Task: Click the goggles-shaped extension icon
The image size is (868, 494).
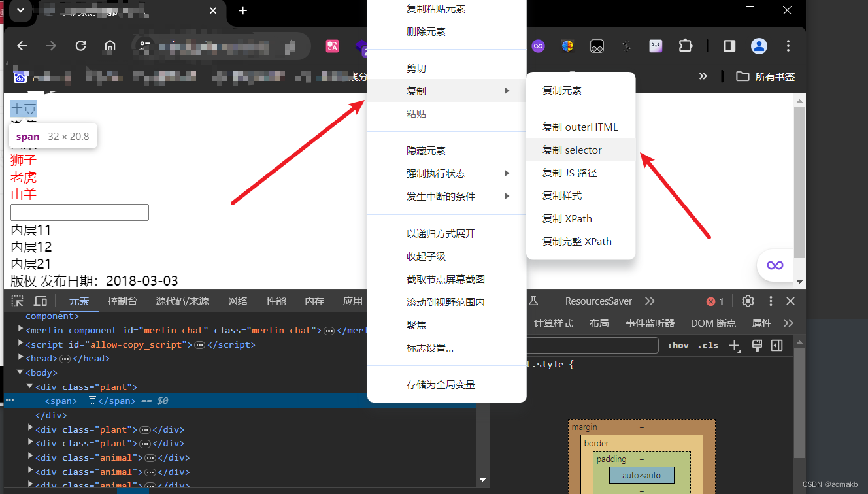Action: click(597, 46)
